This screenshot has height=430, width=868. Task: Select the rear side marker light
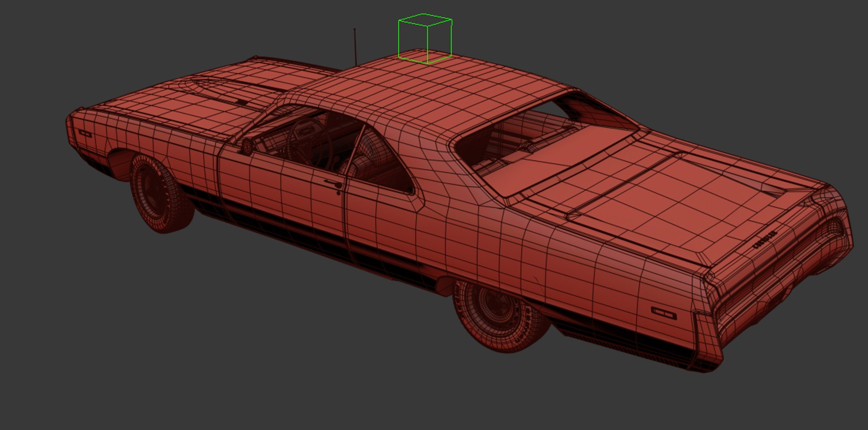664,312
